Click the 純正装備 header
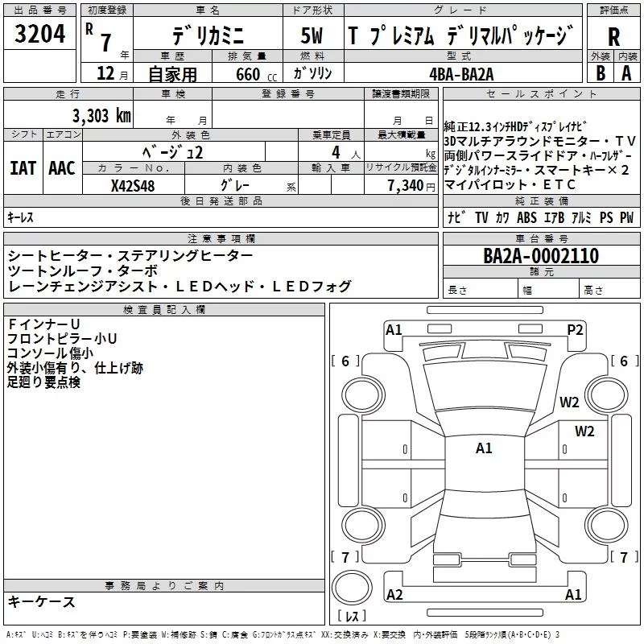 pos(541,200)
